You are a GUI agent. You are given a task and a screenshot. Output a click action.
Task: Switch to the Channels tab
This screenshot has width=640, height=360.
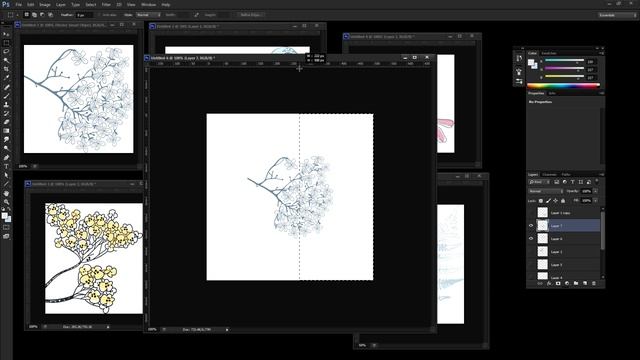[x=549, y=174]
